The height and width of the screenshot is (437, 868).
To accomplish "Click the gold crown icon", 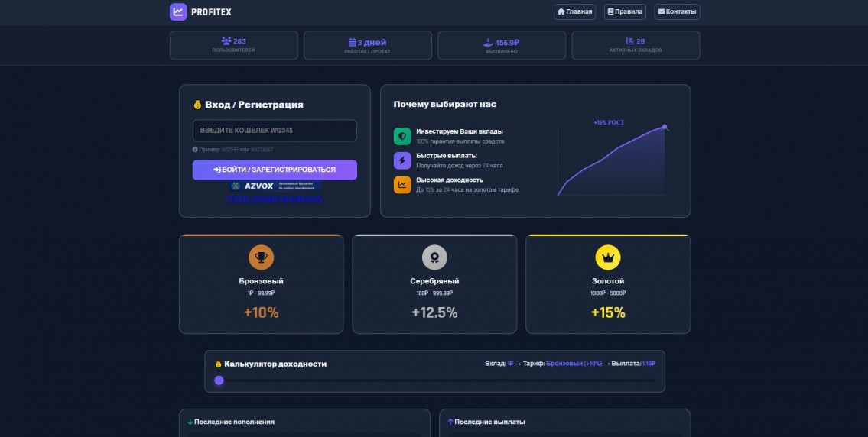I will 608,257.
